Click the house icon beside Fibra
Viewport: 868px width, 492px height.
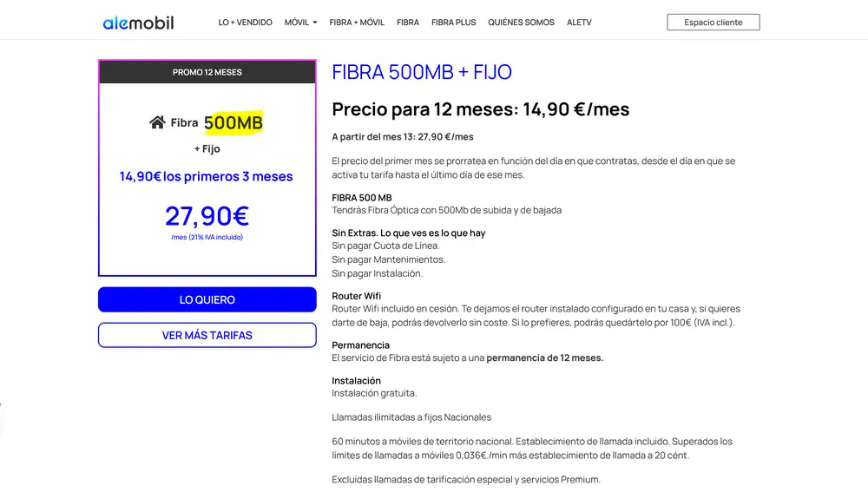click(x=157, y=123)
